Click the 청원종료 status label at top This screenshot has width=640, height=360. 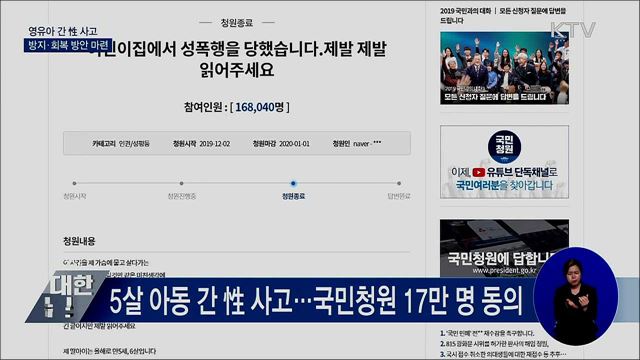237,23
